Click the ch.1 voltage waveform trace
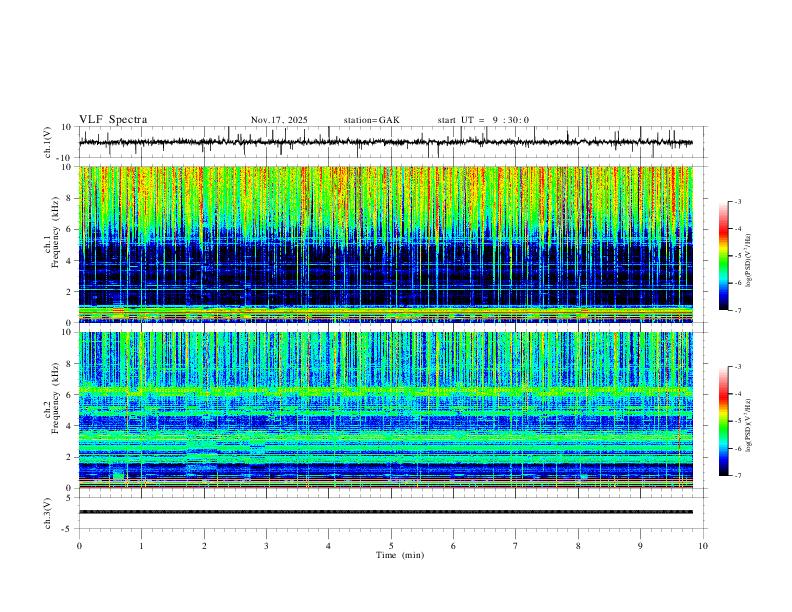This screenshot has width=792, height=612. [385, 142]
